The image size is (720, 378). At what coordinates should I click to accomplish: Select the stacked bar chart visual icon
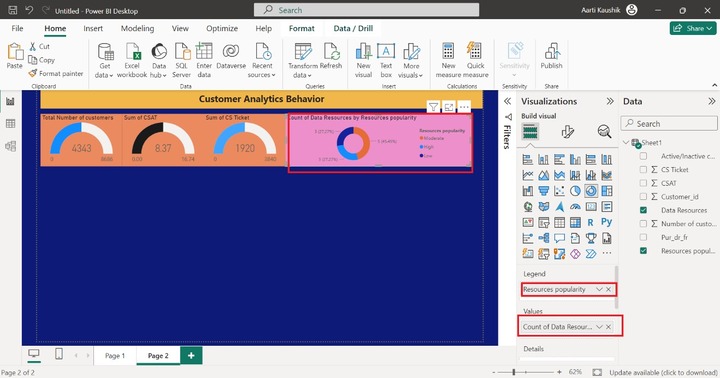coord(528,159)
